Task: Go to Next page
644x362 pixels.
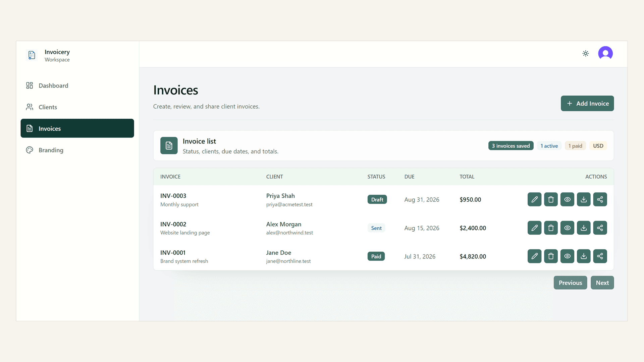Action: pos(602,283)
